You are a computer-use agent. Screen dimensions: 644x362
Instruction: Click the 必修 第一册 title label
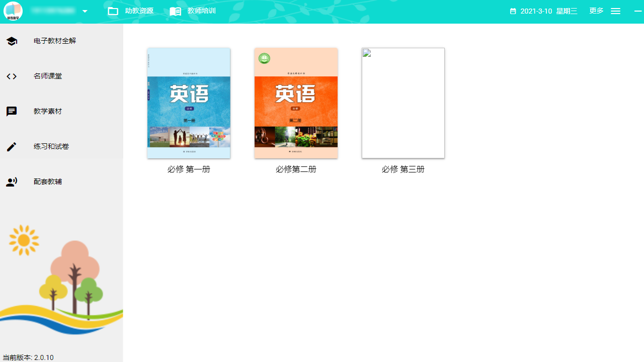coord(188,169)
